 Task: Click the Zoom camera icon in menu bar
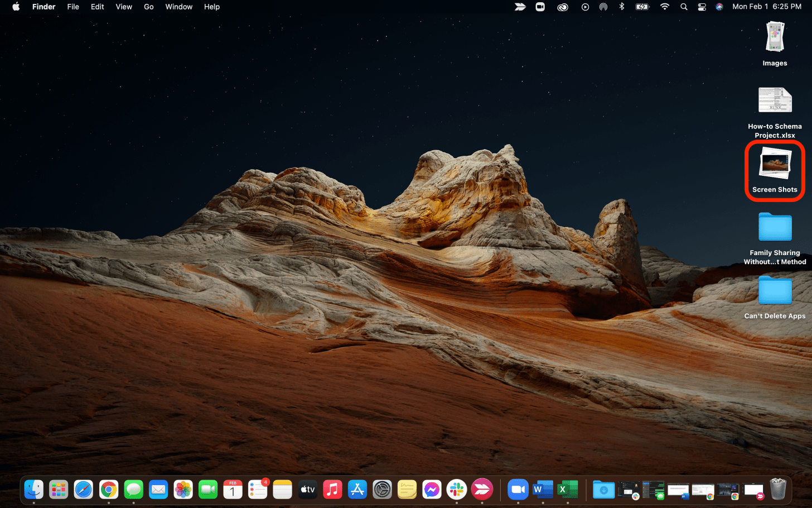pyautogui.click(x=540, y=7)
